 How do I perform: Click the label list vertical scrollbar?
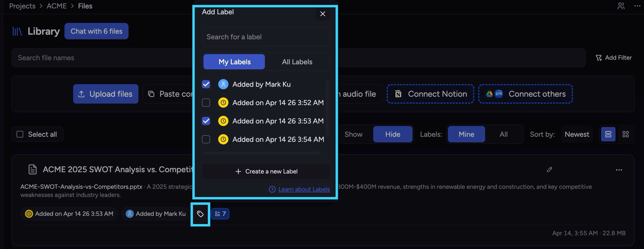(x=327, y=109)
